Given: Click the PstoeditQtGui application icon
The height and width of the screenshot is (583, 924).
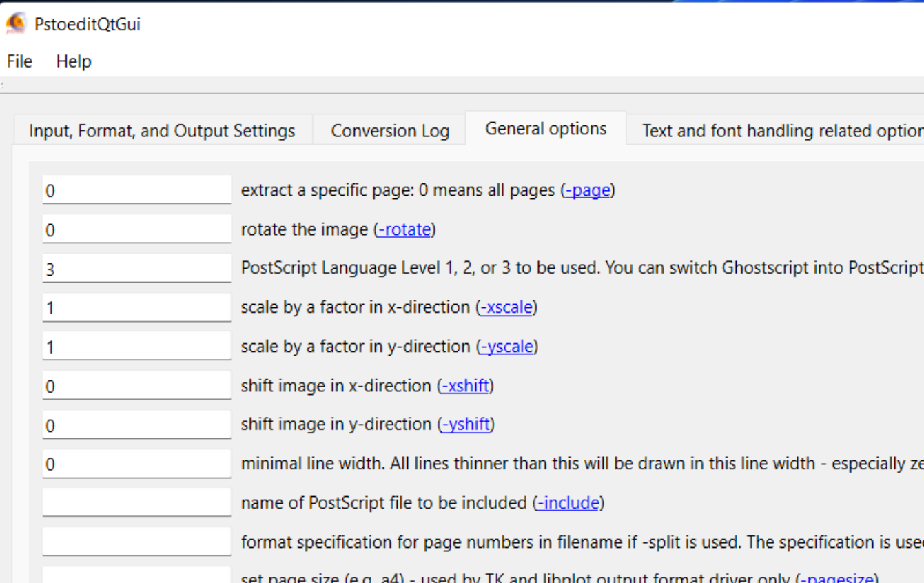Looking at the screenshot, I should coord(14,23).
